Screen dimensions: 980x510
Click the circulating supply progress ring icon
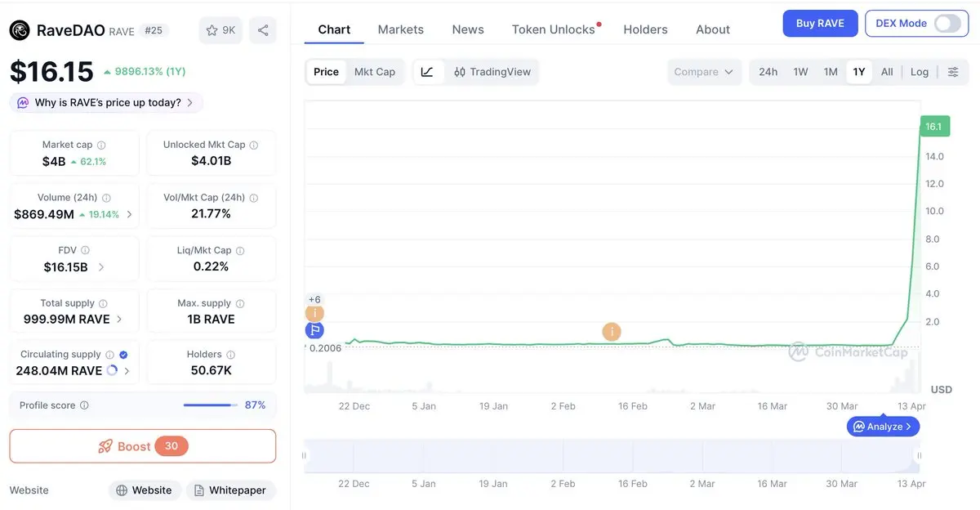(113, 370)
